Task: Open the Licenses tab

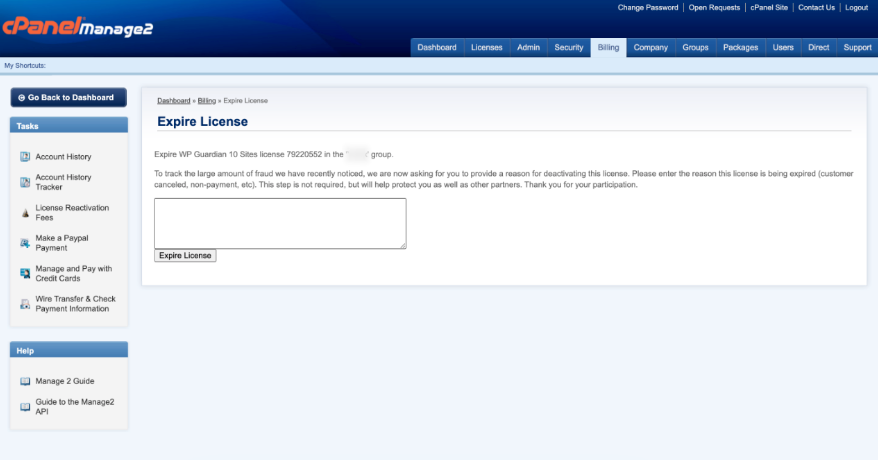Action: (x=486, y=47)
